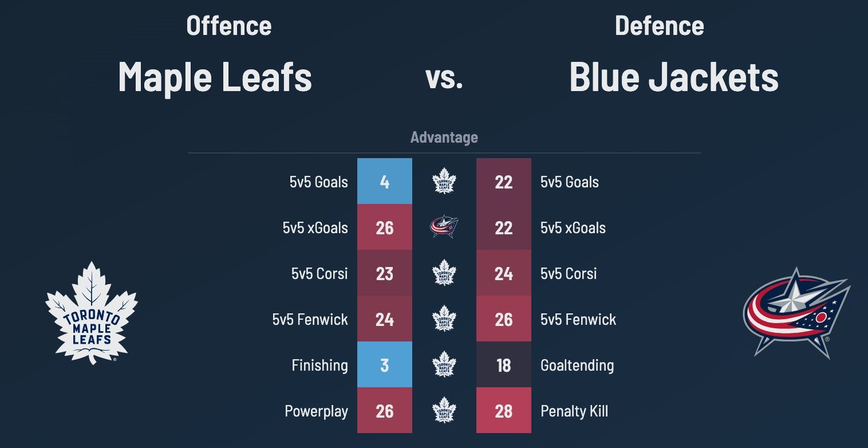Click the Maple Leafs advantage icon for Finishing

tap(444, 365)
